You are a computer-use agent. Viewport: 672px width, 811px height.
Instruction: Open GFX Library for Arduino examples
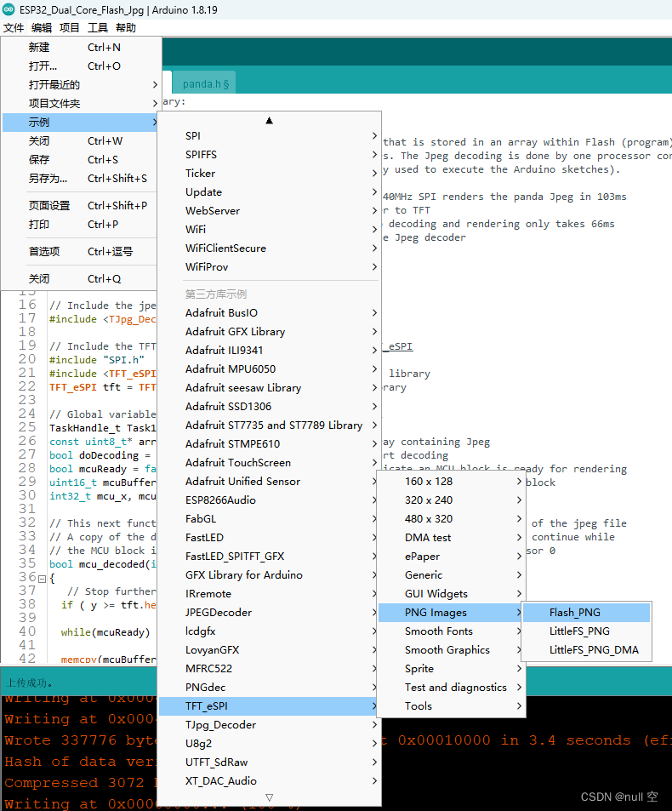270,575
